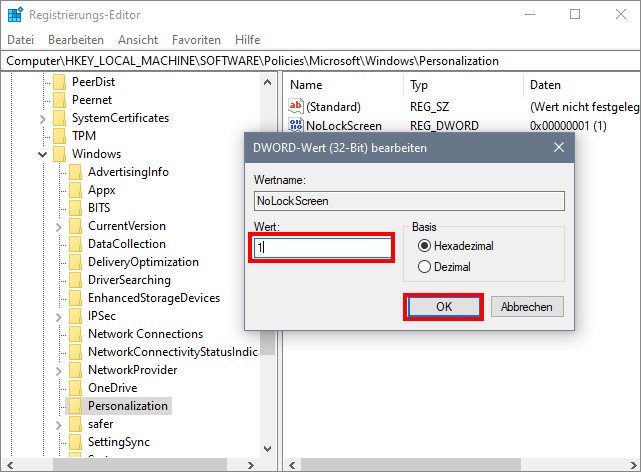Click the SettingSync folder icon
This screenshot has height=472, width=641.
click(x=76, y=442)
